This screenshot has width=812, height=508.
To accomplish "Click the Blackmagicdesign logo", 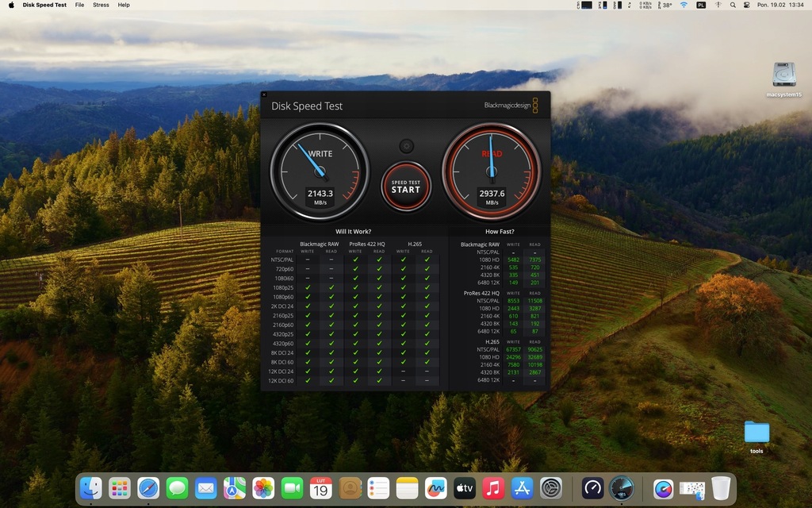I will 511,106.
